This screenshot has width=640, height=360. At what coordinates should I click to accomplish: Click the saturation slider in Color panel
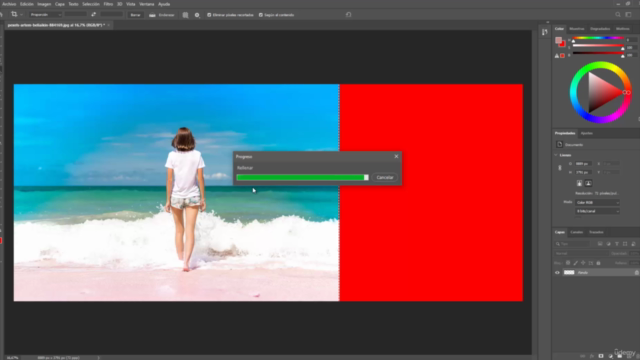[598, 46]
